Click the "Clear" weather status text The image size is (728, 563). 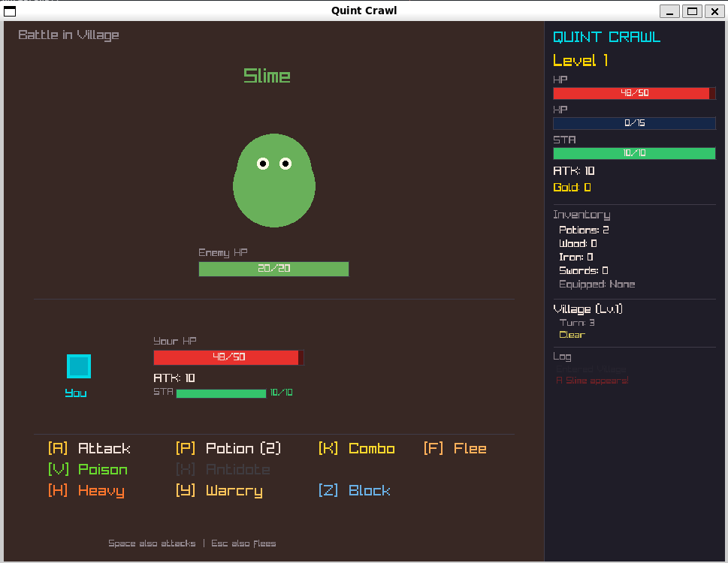[x=572, y=335]
